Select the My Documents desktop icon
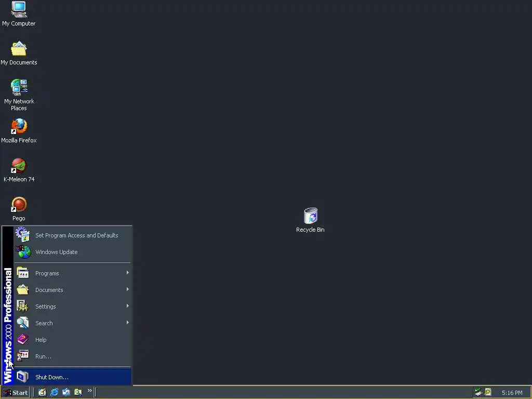Viewport: 532px width, 399px height. [19, 54]
